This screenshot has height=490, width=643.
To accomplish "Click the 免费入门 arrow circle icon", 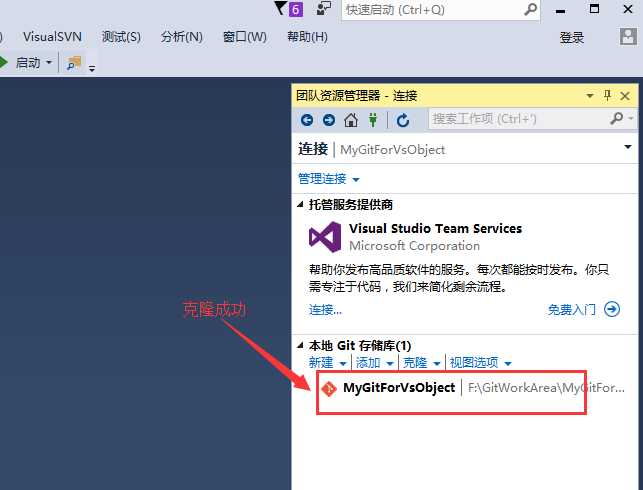I will click(612, 309).
